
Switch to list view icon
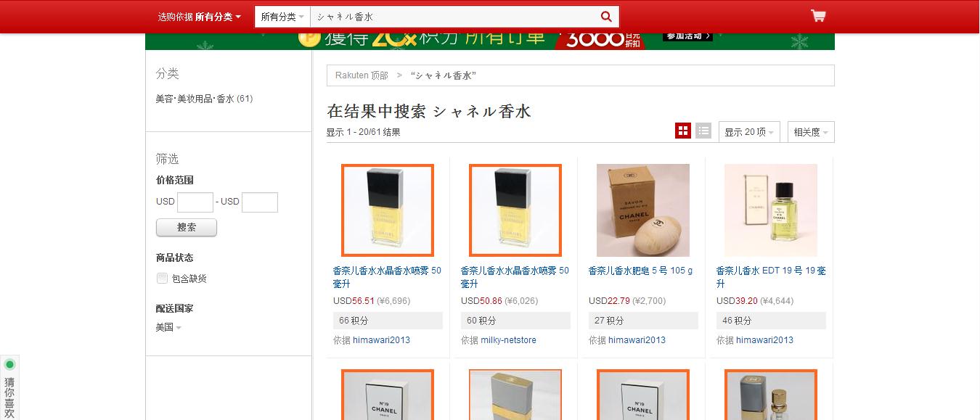tap(703, 131)
